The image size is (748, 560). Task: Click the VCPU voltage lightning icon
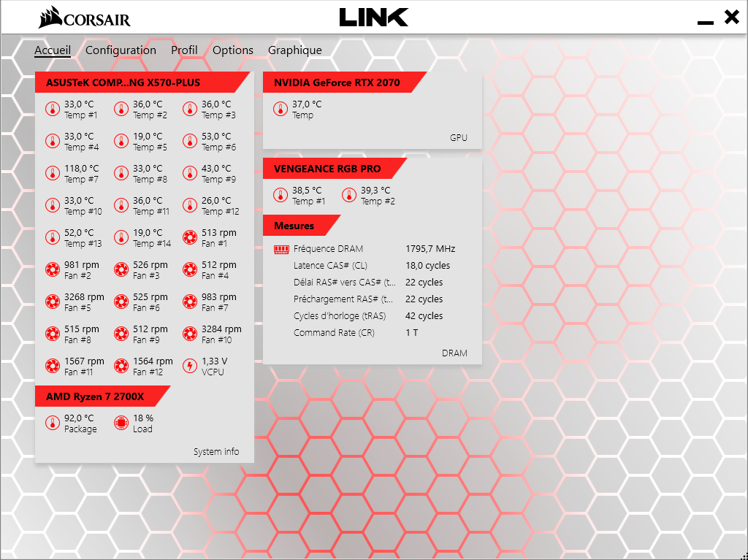tap(190, 366)
